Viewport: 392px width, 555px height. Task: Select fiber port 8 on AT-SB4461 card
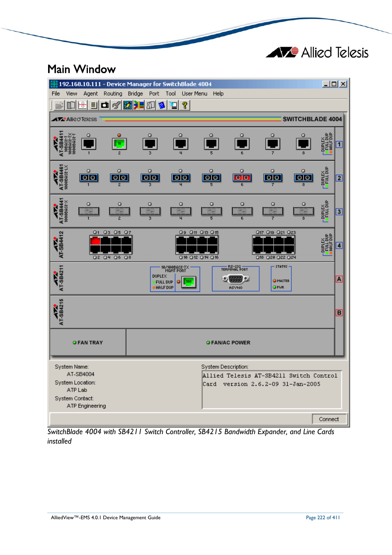click(x=304, y=178)
